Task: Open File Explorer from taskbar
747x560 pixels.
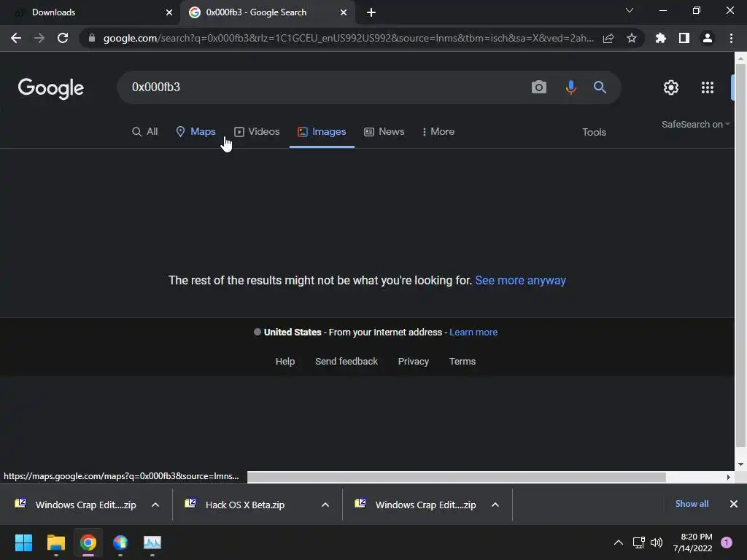Action: point(55,542)
